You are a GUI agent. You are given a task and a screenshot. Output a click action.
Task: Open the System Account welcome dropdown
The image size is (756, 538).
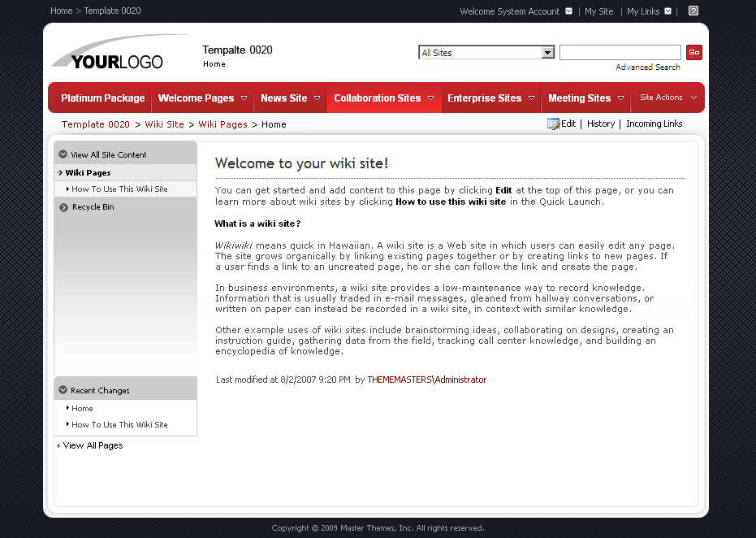pyautogui.click(x=568, y=11)
